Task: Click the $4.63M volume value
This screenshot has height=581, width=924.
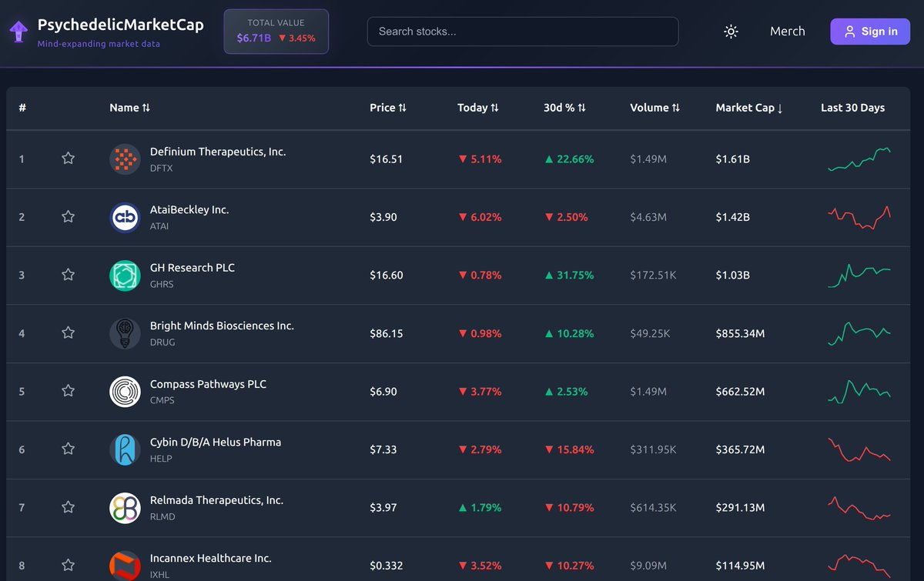Action: (x=648, y=217)
